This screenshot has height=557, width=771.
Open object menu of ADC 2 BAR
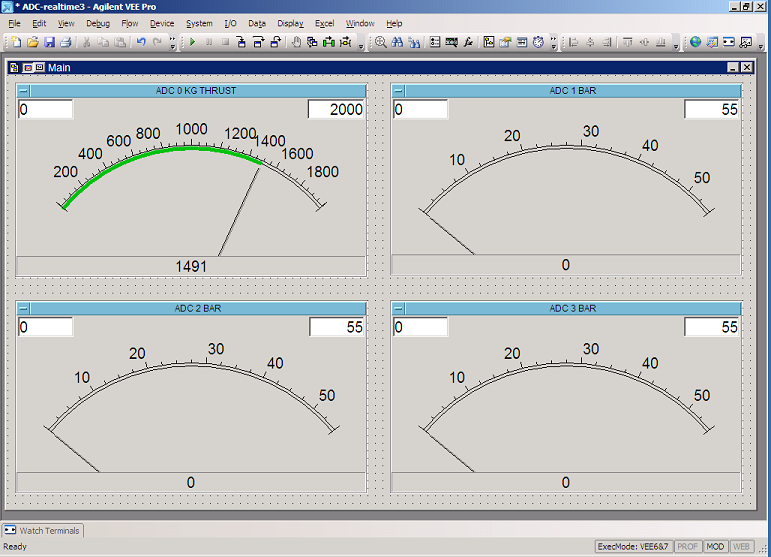coord(24,309)
